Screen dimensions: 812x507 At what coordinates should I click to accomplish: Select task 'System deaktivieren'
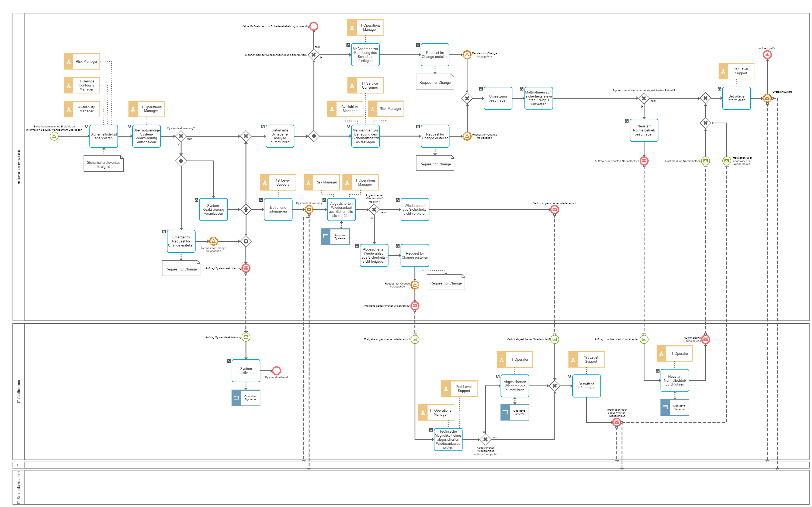tap(246, 370)
